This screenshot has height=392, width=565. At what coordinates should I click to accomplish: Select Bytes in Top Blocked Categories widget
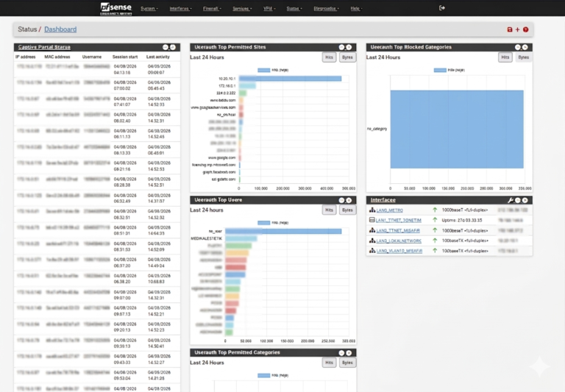tap(524, 57)
